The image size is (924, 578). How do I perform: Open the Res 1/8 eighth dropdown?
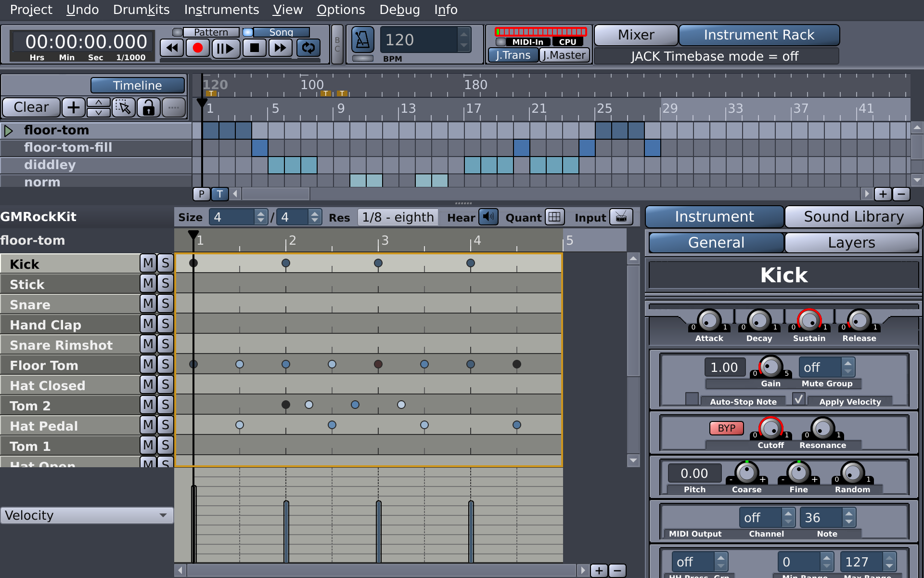pyautogui.click(x=398, y=217)
